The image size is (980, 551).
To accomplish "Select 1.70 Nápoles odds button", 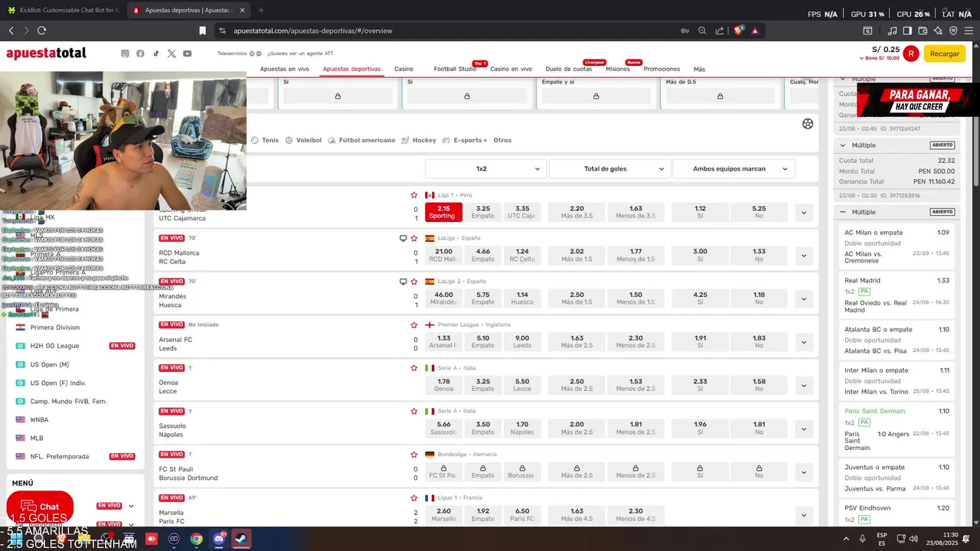I will point(522,428).
